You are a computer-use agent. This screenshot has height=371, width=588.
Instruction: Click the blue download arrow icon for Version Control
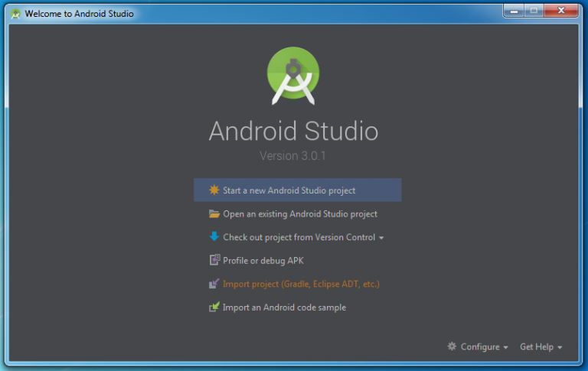[214, 237]
